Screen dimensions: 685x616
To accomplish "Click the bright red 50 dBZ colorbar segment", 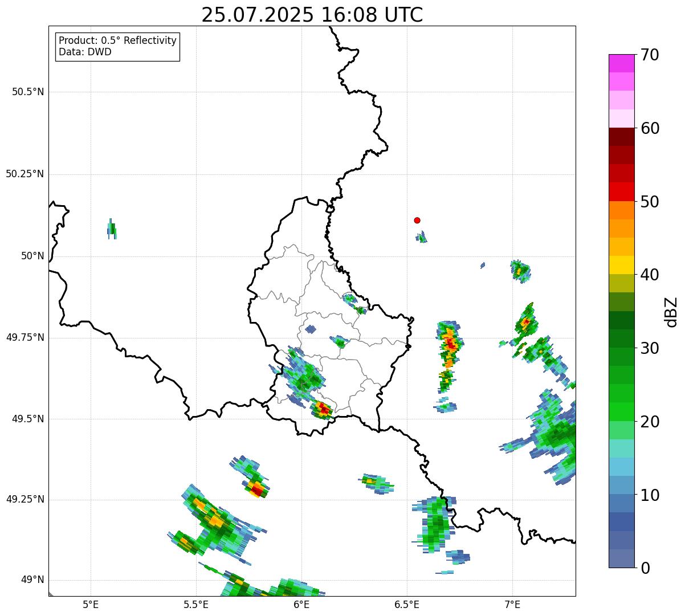I will point(622,191).
